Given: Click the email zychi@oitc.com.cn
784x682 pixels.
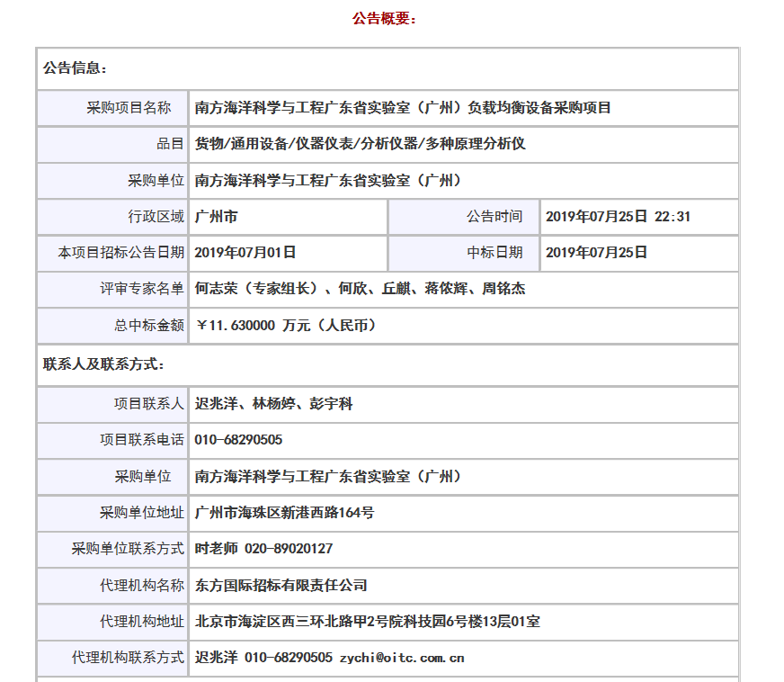Looking at the screenshot, I should 401,658.
